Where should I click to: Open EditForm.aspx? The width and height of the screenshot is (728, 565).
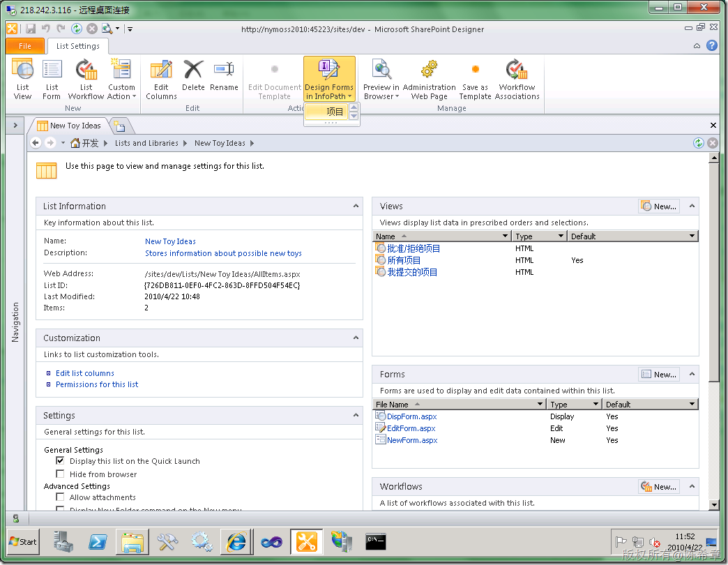411,428
